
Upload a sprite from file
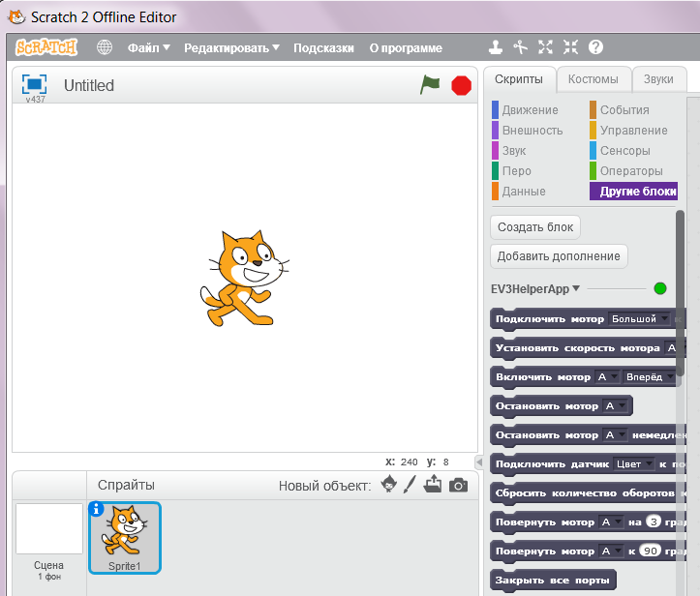tap(433, 484)
